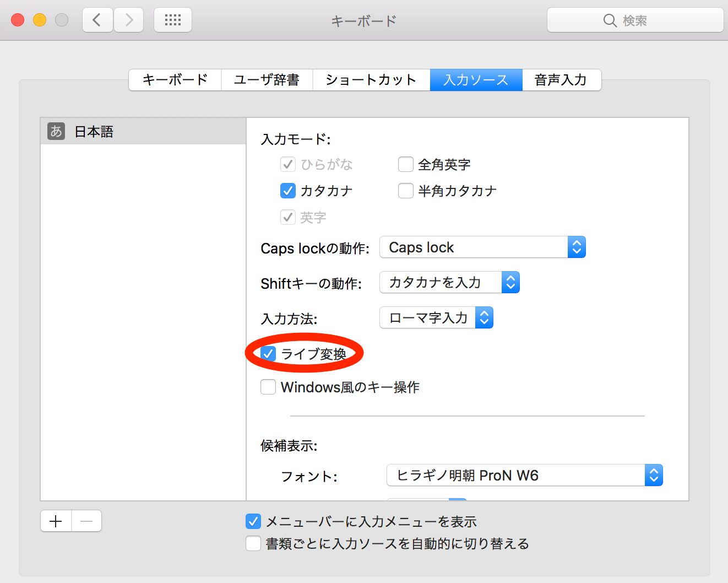728x583 pixels.
Task: Click the red close window button
Action: point(18,20)
